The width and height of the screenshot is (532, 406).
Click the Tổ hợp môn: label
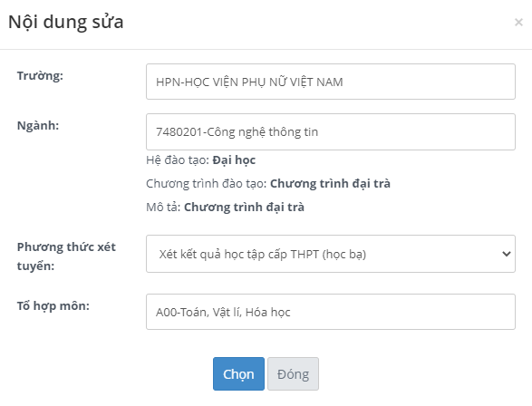(x=53, y=306)
